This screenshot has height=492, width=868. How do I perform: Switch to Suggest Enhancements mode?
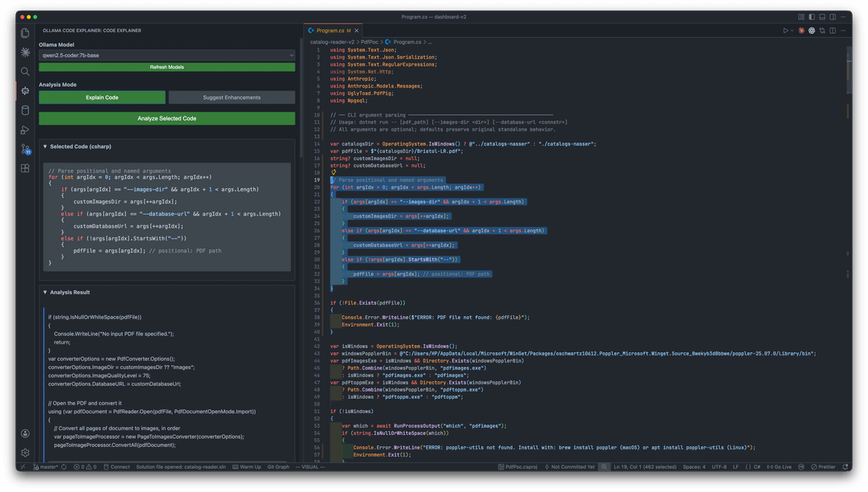230,96
